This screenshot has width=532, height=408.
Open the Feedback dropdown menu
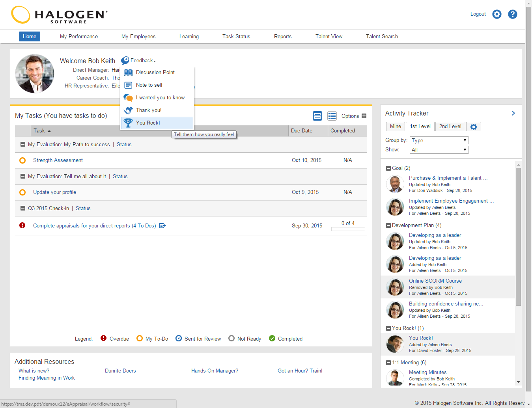(x=143, y=61)
